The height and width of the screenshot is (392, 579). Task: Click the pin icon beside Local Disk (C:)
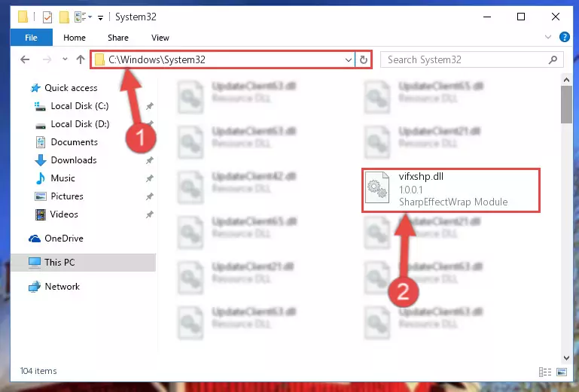[150, 106]
